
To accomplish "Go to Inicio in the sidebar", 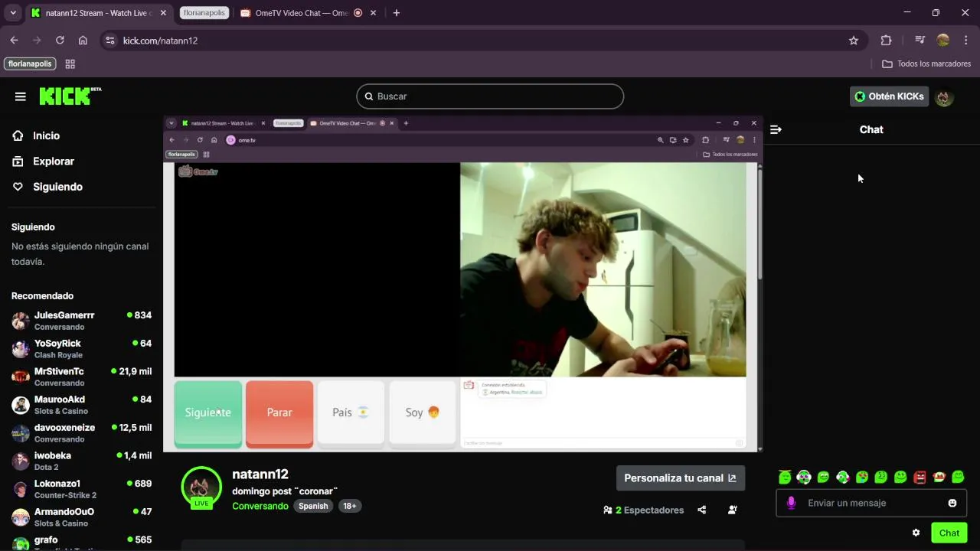I will click(46, 135).
